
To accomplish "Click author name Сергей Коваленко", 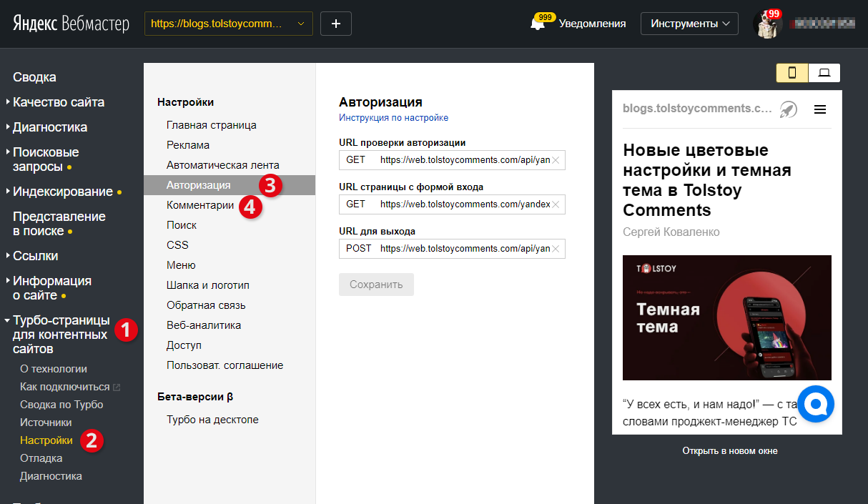I will [x=671, y=232].
